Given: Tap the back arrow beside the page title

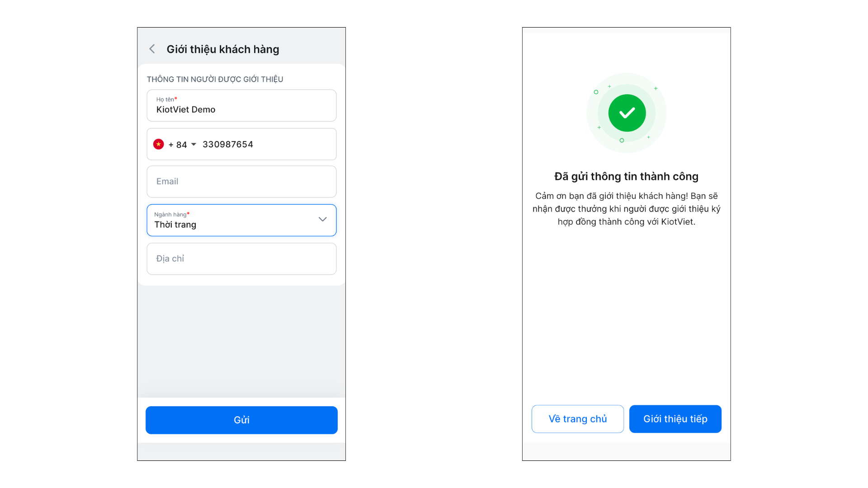Looking at the screenshot, I should [152, 49].
